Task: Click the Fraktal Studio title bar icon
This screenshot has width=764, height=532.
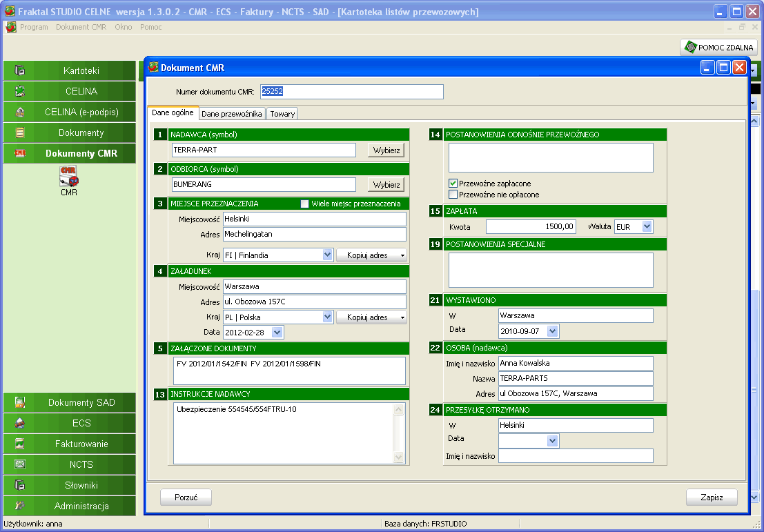Action: (x=10, y=12)
